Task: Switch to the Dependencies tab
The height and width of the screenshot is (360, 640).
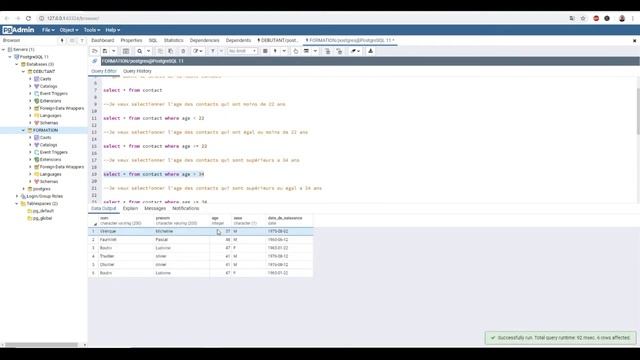Action: click(204, 40)
